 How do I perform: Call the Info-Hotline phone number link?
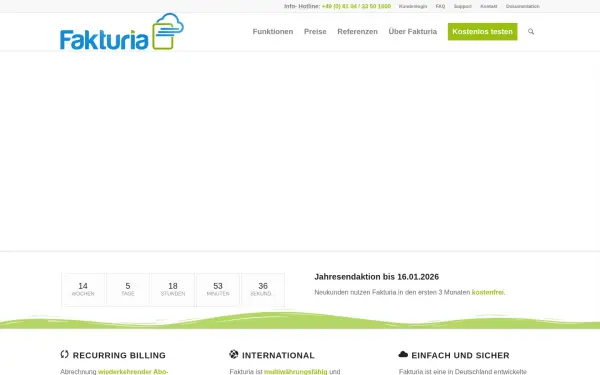coord(356,7)
